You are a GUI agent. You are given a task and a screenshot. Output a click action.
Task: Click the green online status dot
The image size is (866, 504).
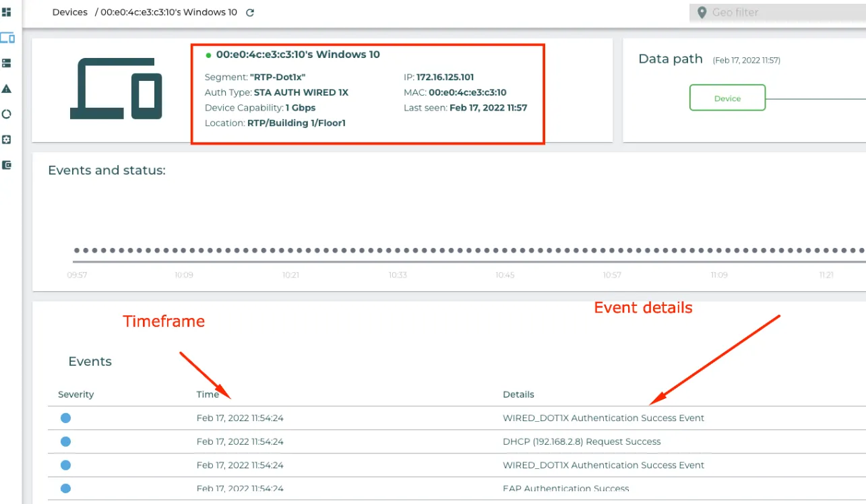coord(208,55)
